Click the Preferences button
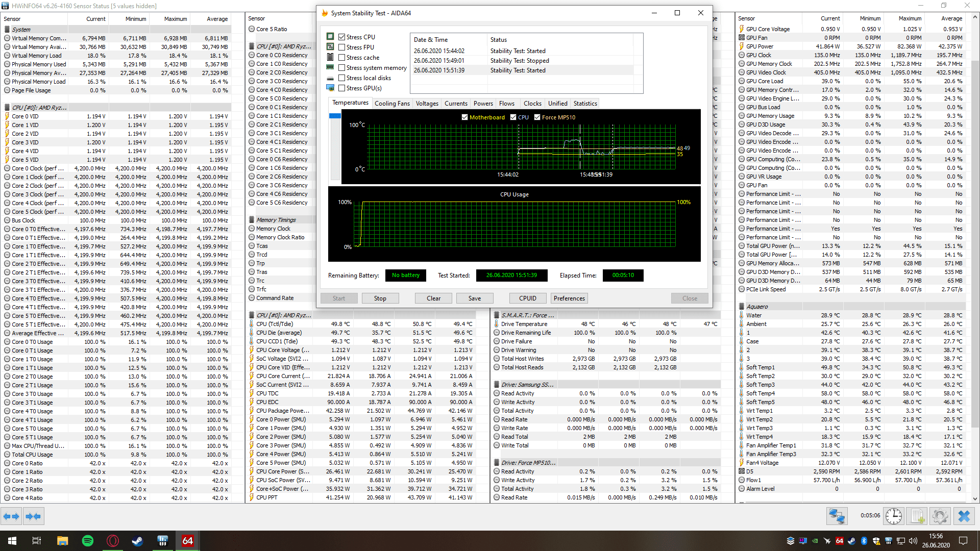Screen dimensions: 980x551 [569, 298]
